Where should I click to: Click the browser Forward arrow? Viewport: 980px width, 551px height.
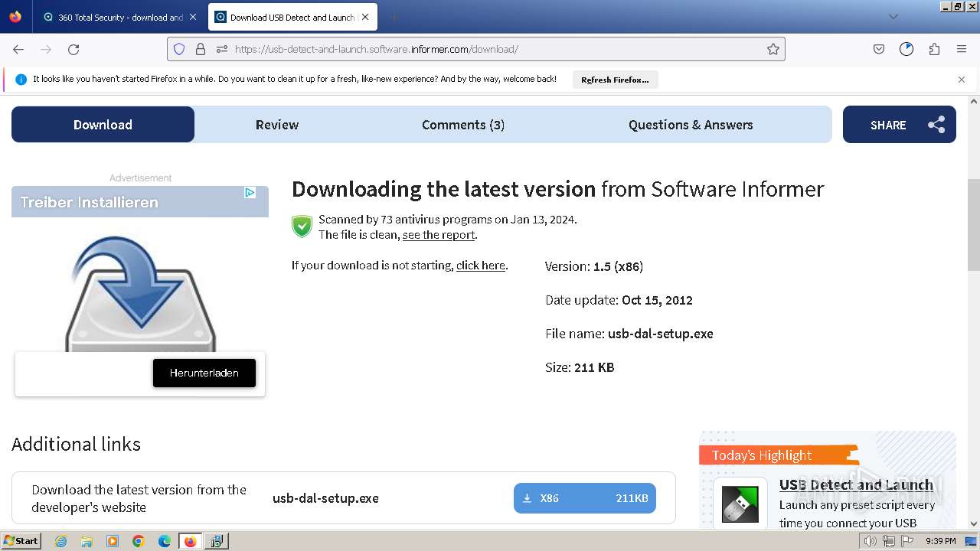click(x=46, y=49)
